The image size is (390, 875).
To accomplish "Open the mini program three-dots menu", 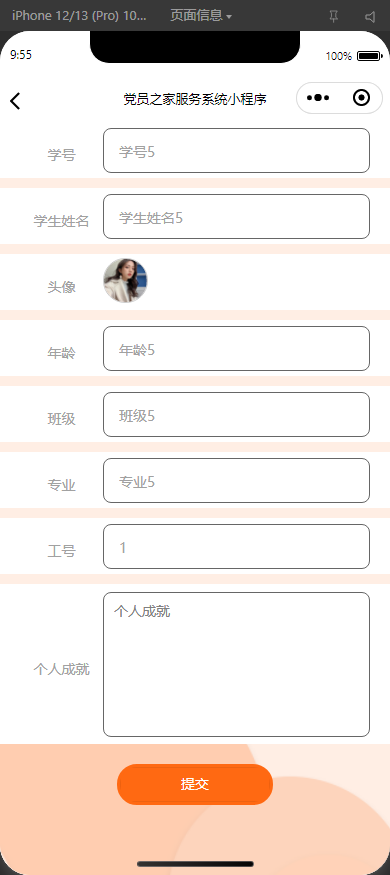I will coord(317,98).
